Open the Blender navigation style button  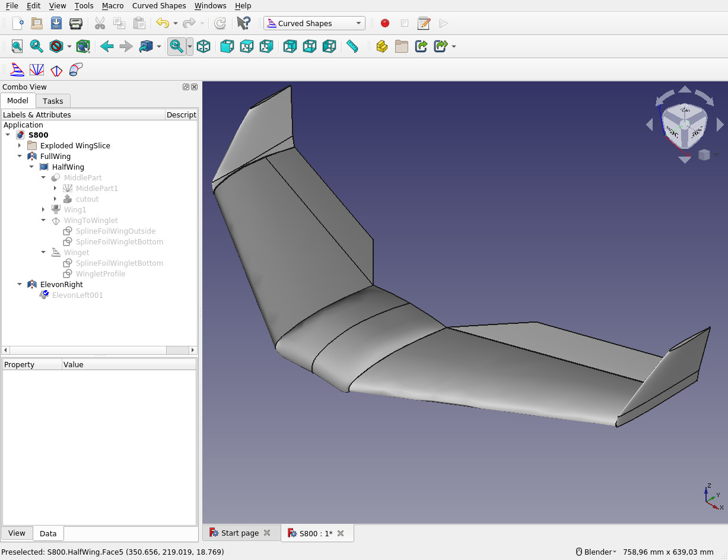[596, 552]
